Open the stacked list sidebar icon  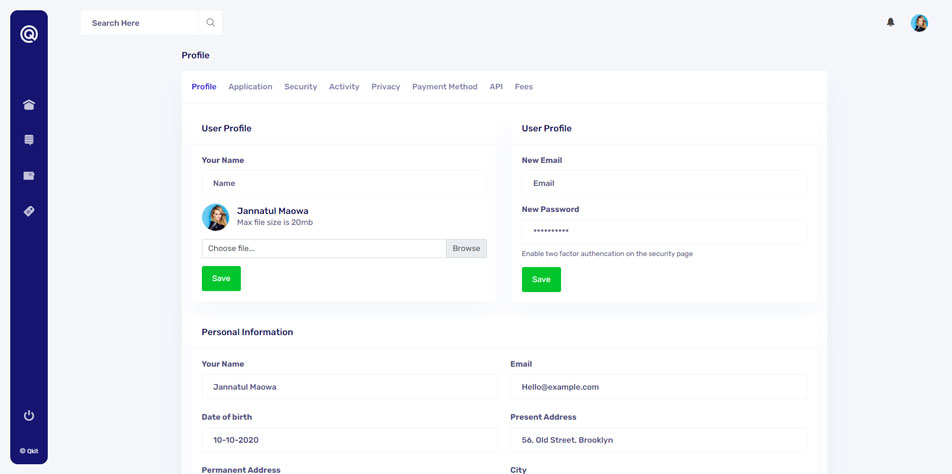click(29, 140)
